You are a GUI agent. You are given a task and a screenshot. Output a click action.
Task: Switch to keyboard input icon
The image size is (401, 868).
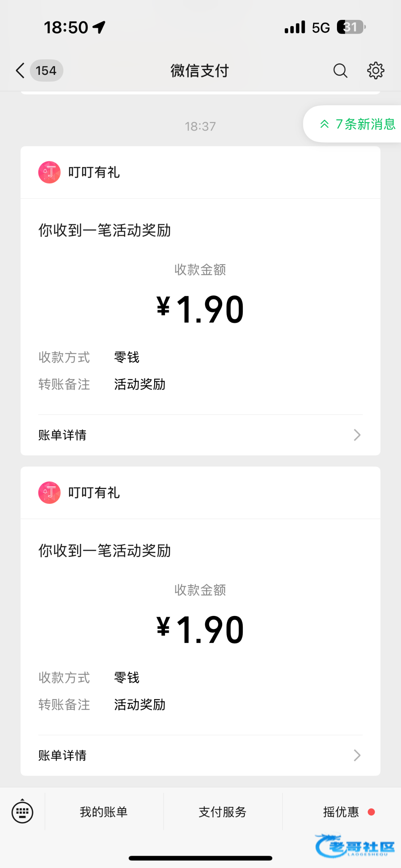coord(22,812)
